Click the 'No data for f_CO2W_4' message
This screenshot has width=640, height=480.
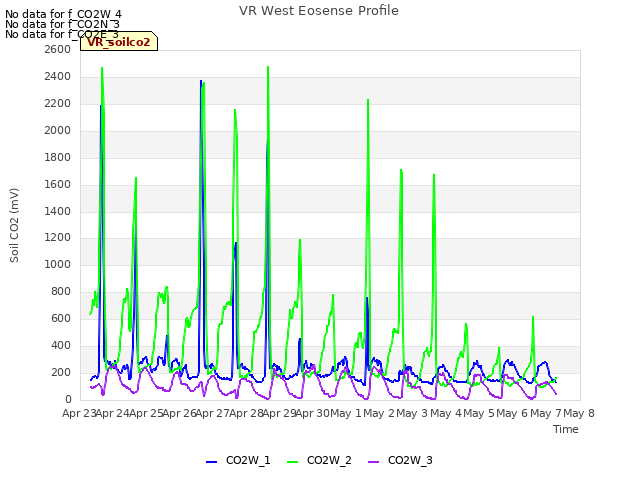coord(63,14)
